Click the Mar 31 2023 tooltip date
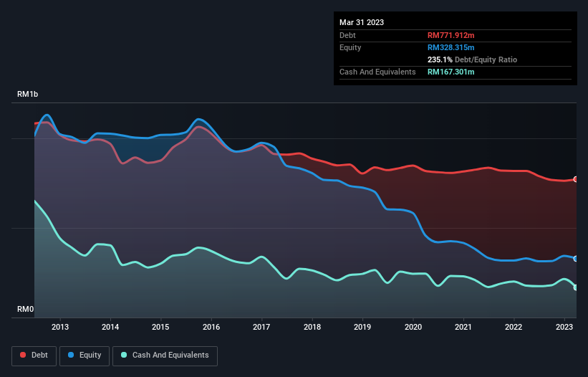Viewport: 588px width, 377px height. pyautogui.click(x=362, y=22)
